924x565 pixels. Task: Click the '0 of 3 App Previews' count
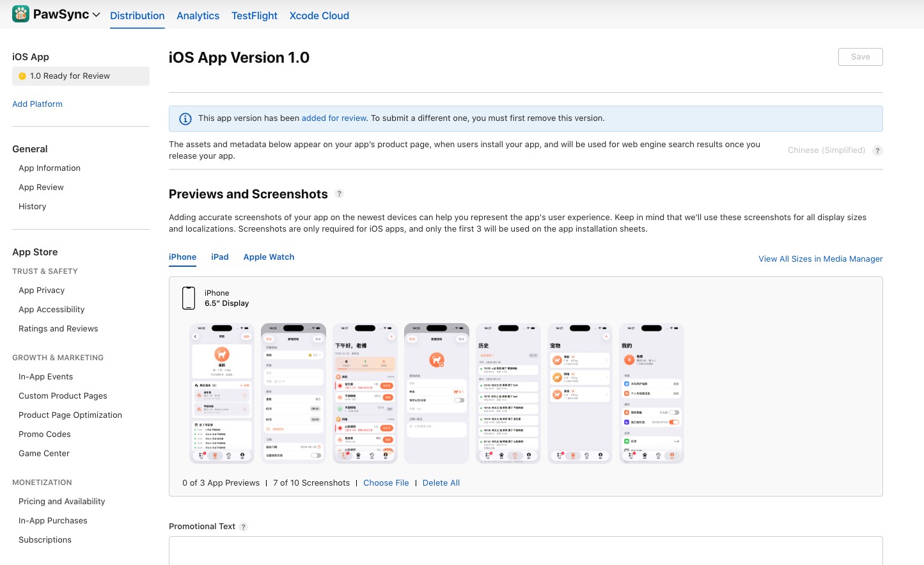point(221,483)
